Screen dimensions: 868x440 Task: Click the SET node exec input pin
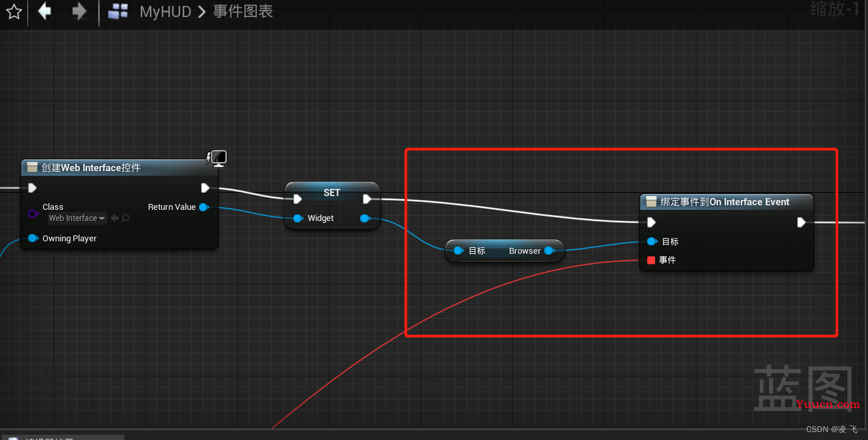click(297, 199)
